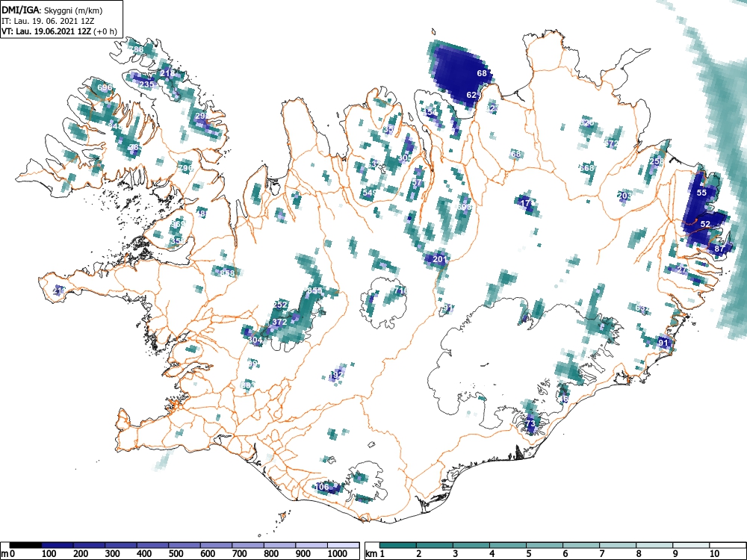Click the value '201' in north-central highlands
Viewport: 747px width, 560px height.
[x=439, y=259]
